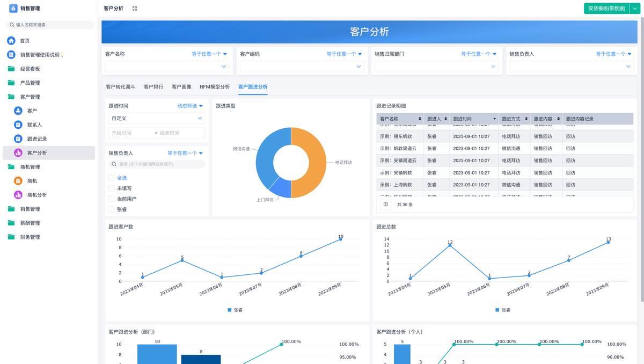Open arrow menu beside 安装模板 button

pos(634,9)
